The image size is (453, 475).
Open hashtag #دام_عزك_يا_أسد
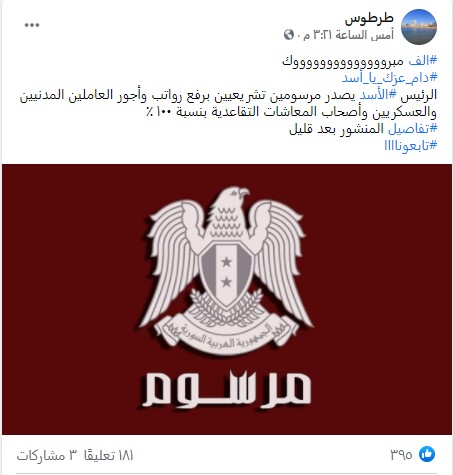coord(389,78)
